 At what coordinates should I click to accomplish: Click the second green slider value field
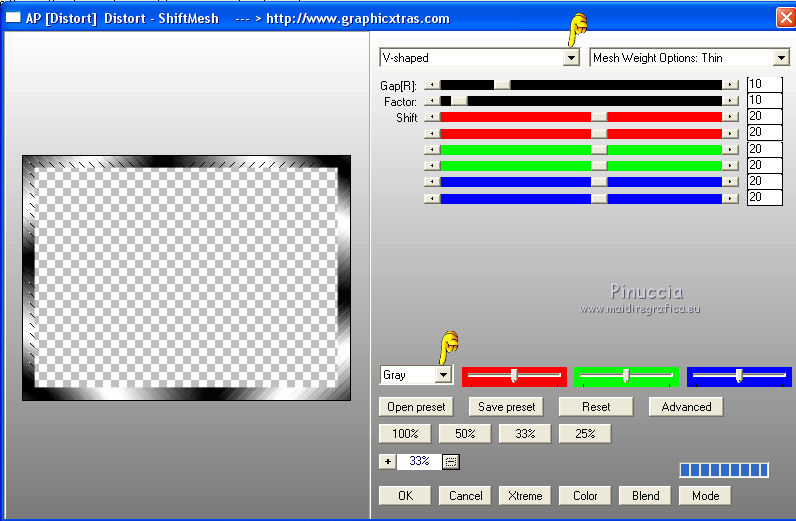click(x=765, y=166)
